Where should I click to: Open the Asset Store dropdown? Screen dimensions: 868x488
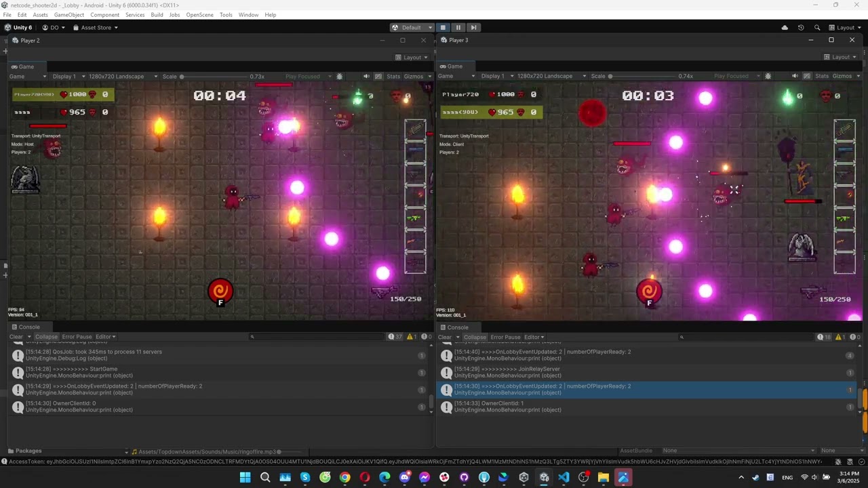tap(96, 28)
